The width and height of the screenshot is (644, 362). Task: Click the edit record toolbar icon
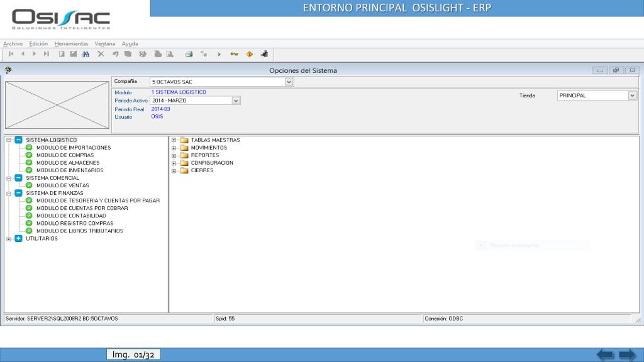click(x=74, y=54)
